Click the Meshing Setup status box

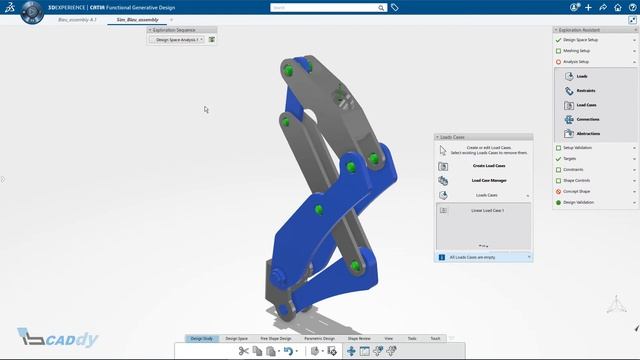pyautogui.click(x=558, y=51)
